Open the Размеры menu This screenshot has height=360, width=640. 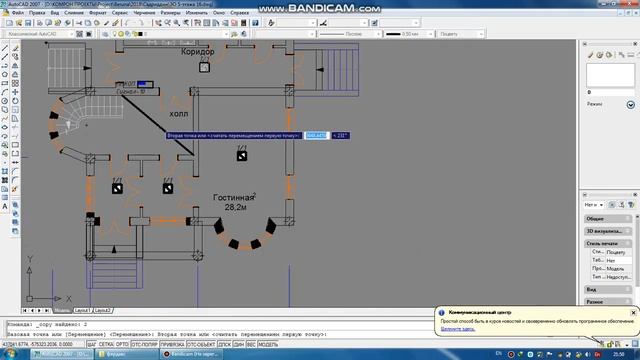(170, 13)
